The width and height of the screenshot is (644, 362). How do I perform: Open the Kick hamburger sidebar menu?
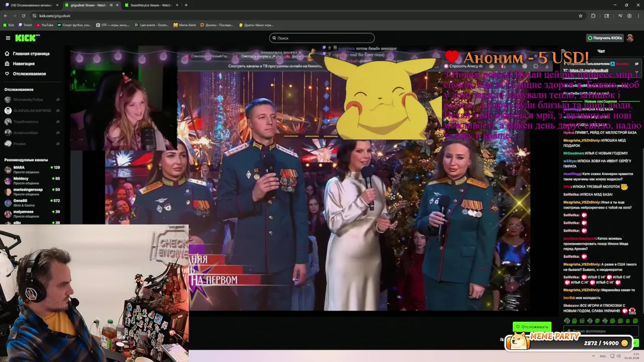click(8, 38)
